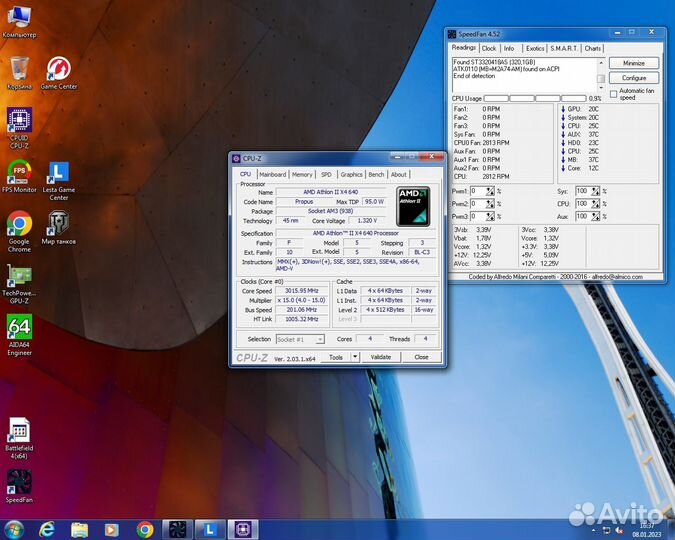Click the CPU Usage bar in SpeedFan
Image resolution: width=675 pixels, height=540 pixels.
(x=535, y=99)
